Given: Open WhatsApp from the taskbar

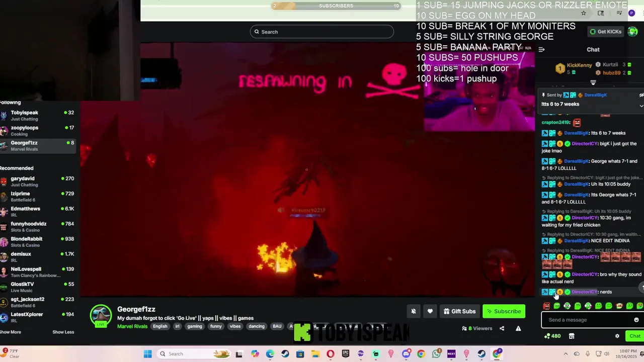Looking at the screenshot, I should pyautogui.click(x=436, y=354).
